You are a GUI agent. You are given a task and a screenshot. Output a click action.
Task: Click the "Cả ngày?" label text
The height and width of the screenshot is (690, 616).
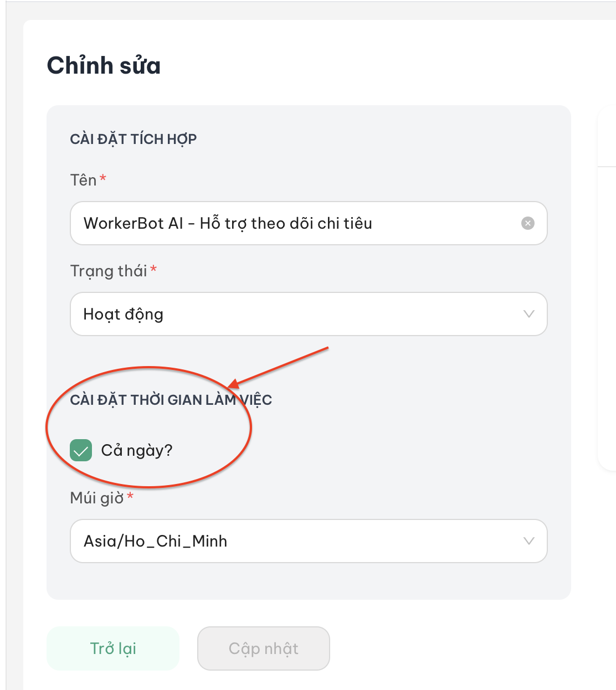tap(137, 450)
